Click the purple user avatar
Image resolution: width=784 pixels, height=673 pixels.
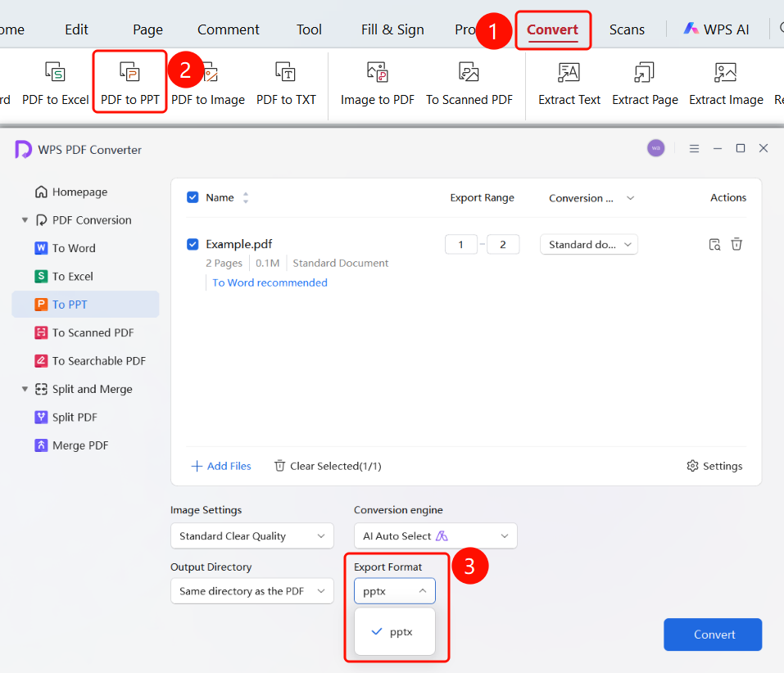[656, 148]
